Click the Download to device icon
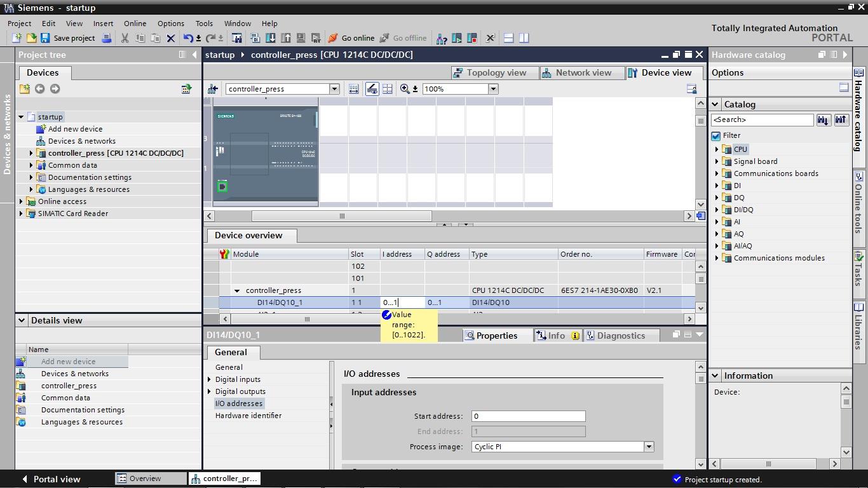This screenshot has height=488, width=868. tap(271, 38)
